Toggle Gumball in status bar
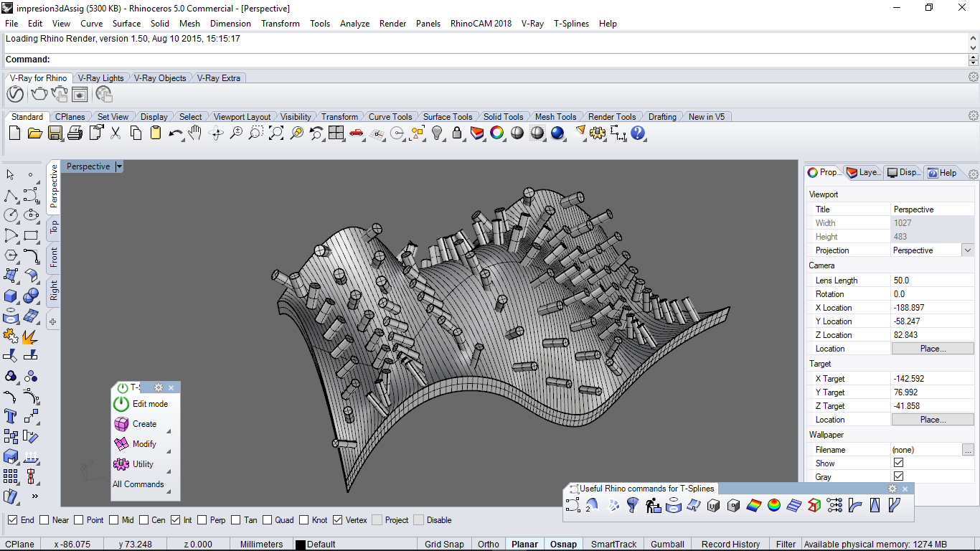The width and height of the screenshot is (980, 551). tap(667, 545)
